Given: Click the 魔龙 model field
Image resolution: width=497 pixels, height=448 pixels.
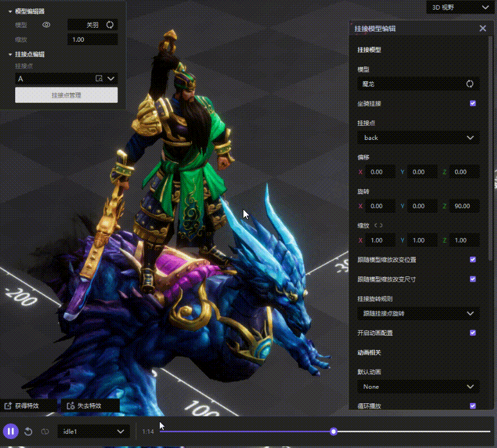Looking at the screenshot, I should tap(418, 84).
